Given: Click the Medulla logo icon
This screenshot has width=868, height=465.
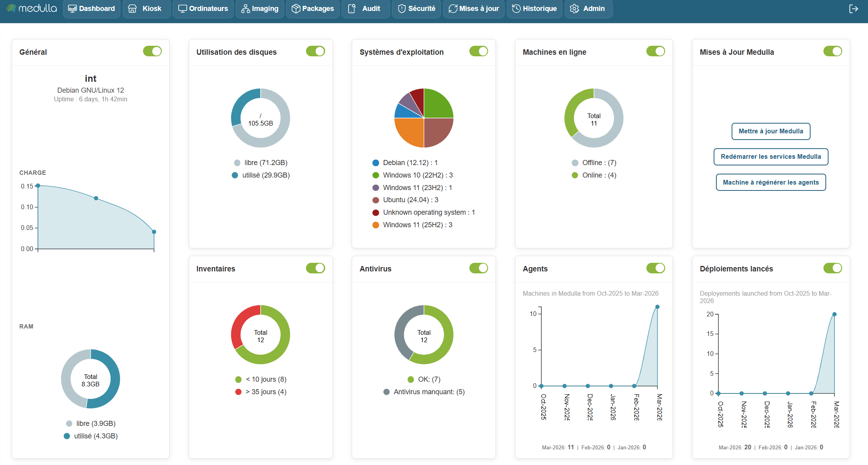Looking at the screenshot, I should (12, 8).
